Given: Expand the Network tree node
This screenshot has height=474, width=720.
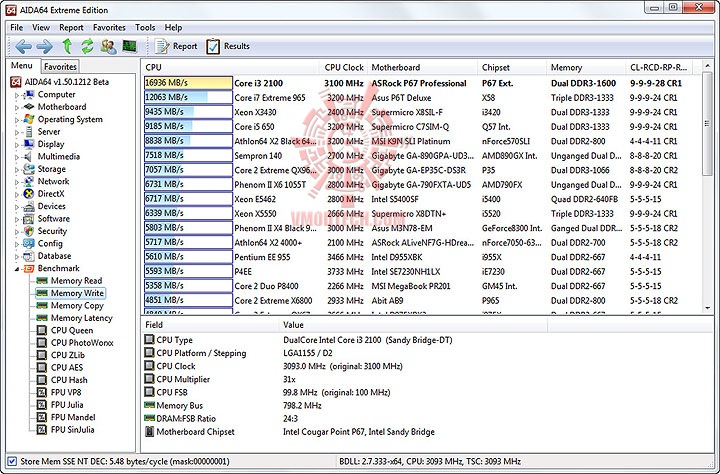Looking at the screenshot, I should coord(17,182).
